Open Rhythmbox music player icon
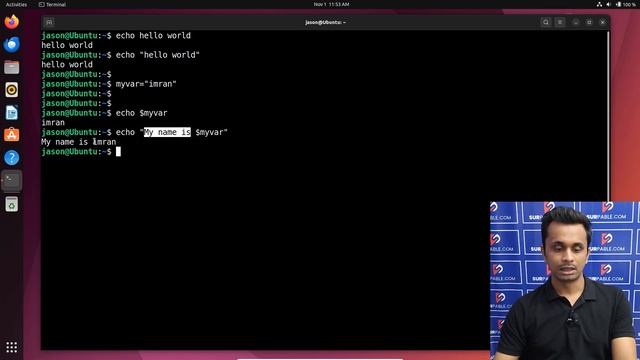Viewport: 640px width, 360px height. [x=11, y=89]
